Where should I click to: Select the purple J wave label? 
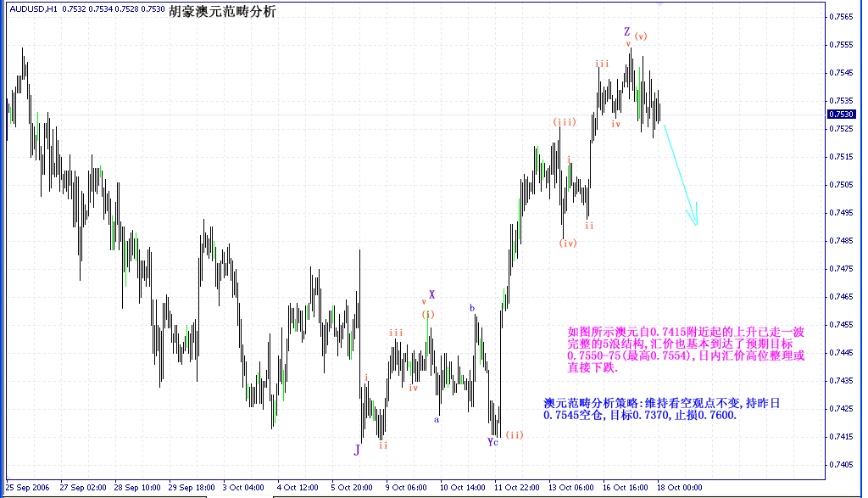click(357, 450)
